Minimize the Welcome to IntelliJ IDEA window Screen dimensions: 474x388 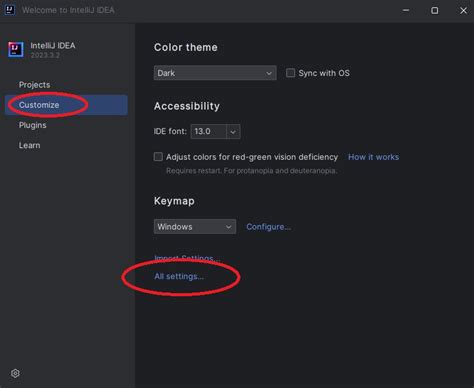point(406,10)
